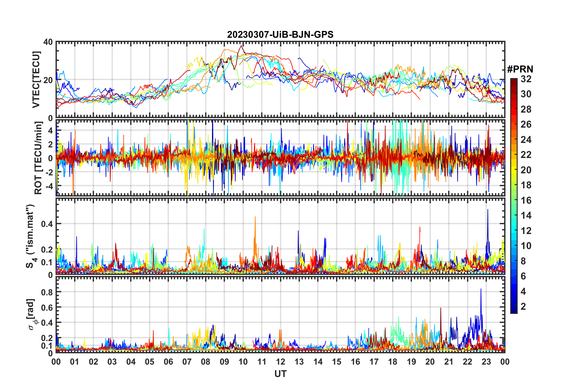Click the "#PRN" colorbar title
The height and width of the screenshot is (392, 561).
520,69
